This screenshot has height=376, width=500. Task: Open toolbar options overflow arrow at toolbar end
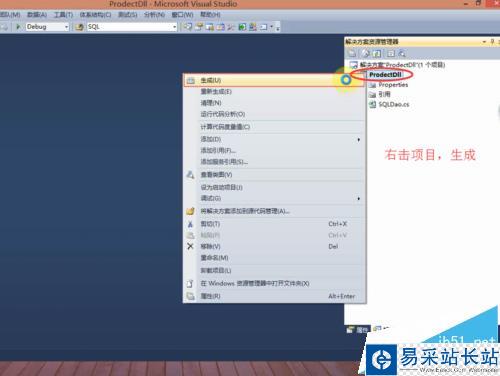point(278,27)
